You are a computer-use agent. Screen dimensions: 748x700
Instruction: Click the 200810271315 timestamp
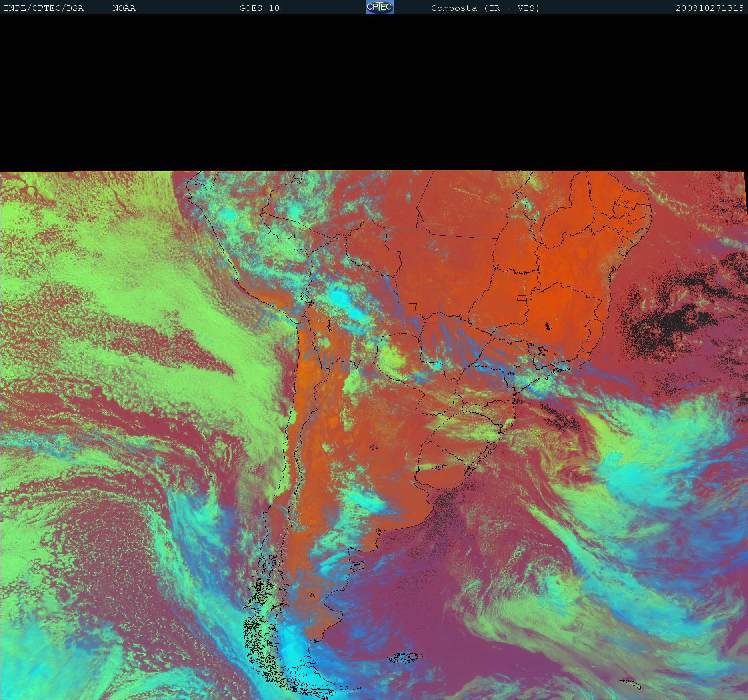coord(709,8)
